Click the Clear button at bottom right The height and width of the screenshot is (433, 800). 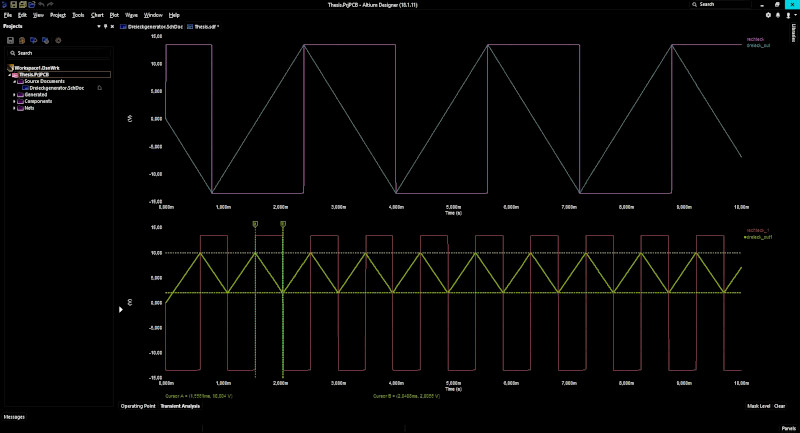779,406
